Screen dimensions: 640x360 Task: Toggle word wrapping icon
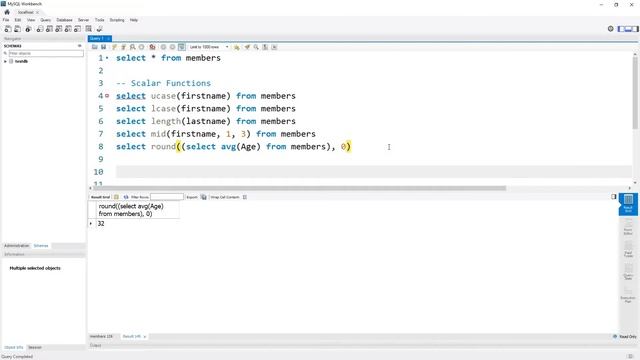[274, 47]
